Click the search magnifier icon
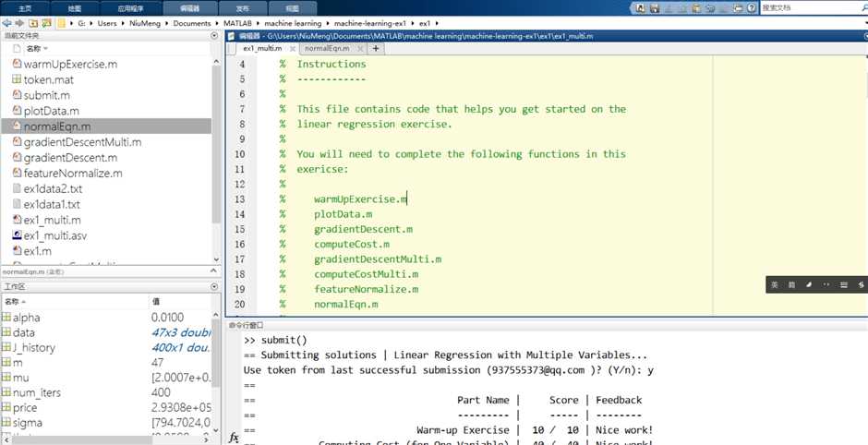Viewport: 868px width, 445px height. 864,8
